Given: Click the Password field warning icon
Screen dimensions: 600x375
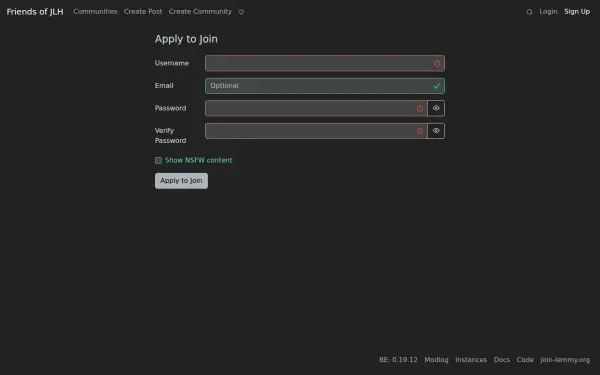Looking at the screenshot, I should pyautogui.click(x=420, y=108).
